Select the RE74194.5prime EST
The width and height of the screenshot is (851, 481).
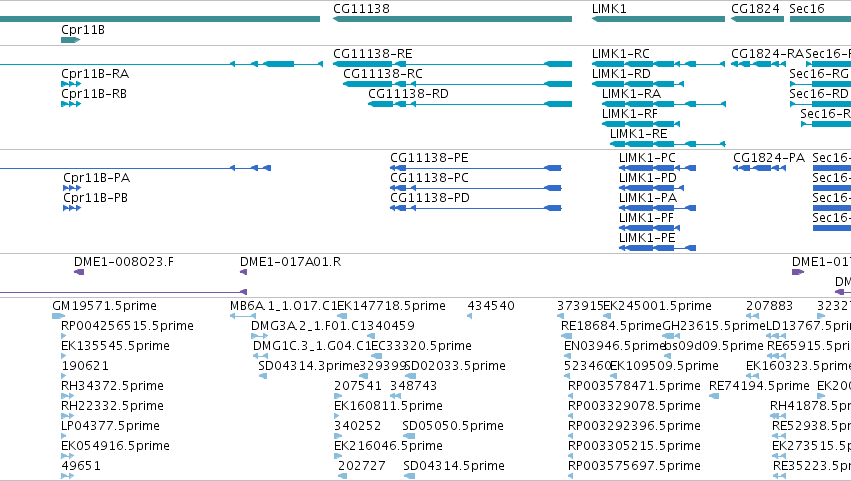click(x=714, y=396)
